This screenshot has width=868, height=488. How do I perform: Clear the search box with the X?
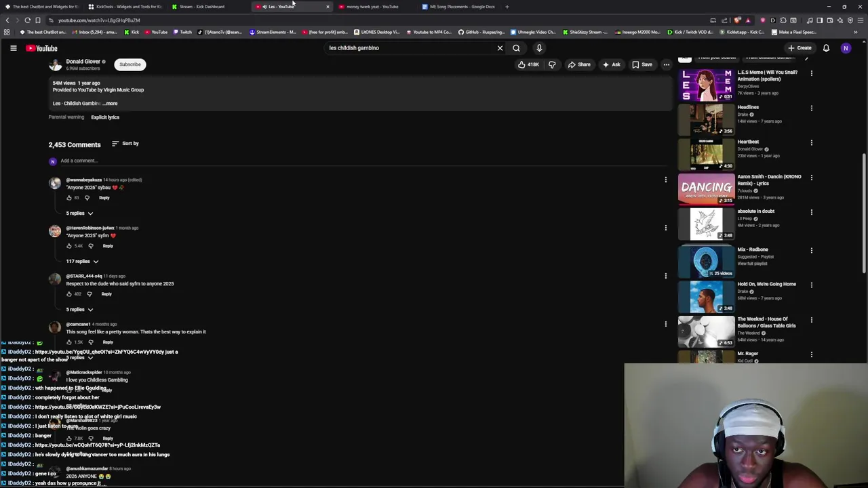500,48
